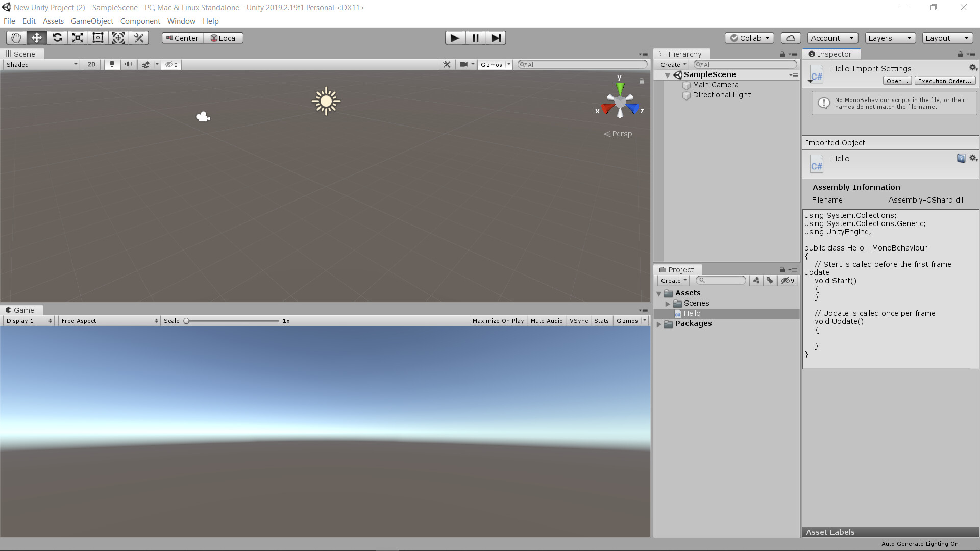Click the Execution Order button
Viewport: 980px width, 551px height.
pos(945,81)
